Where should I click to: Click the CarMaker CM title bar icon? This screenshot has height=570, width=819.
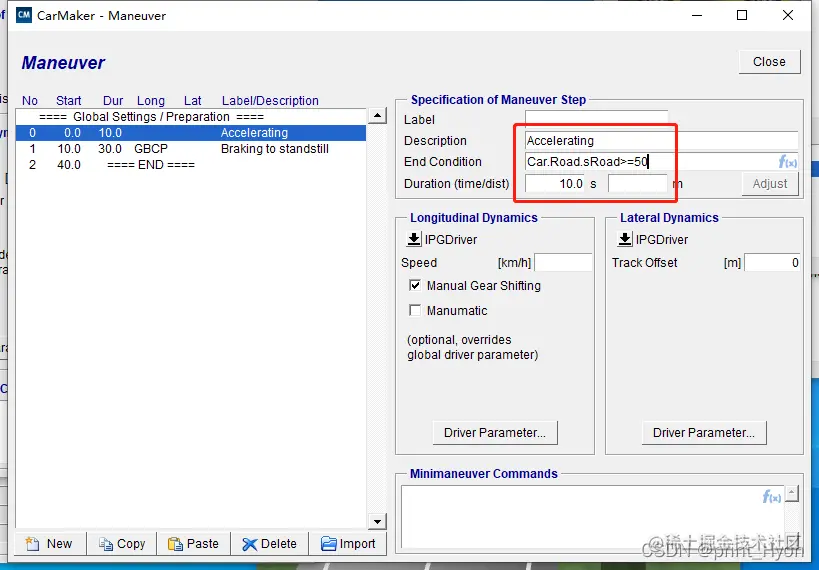(x=24, y=15)
